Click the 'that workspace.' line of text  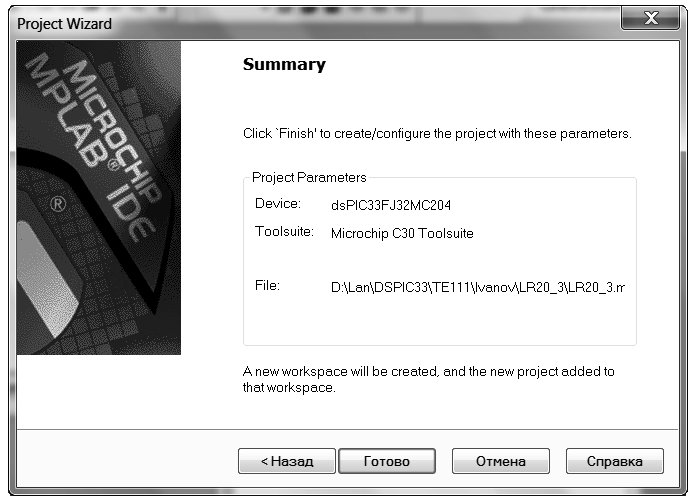(289, 387)
